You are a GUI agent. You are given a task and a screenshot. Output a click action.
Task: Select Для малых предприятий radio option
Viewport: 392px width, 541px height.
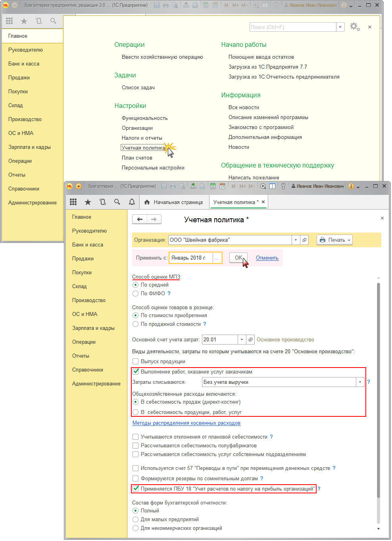(136, 519)
